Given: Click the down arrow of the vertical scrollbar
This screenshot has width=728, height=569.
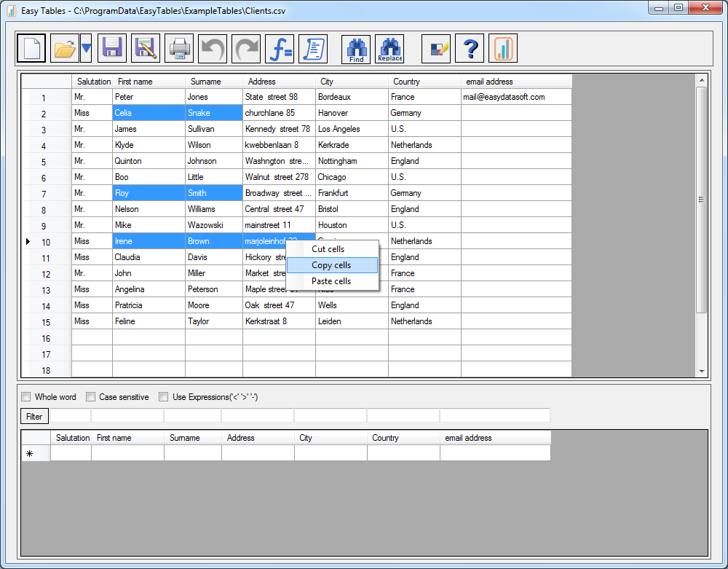Looking at the screenshot, I should point(702,371).
